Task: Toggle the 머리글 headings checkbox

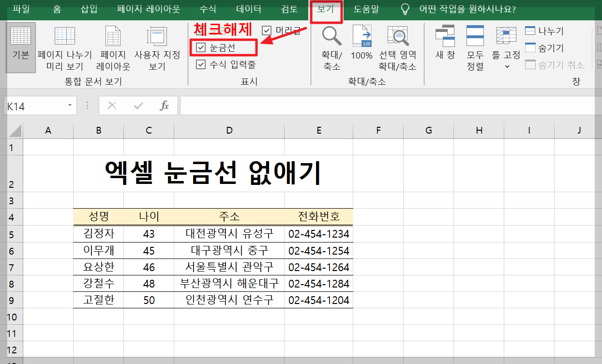Action: 267,30
